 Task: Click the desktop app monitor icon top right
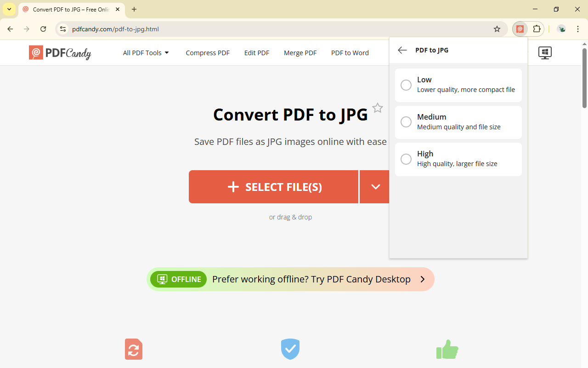545,52
